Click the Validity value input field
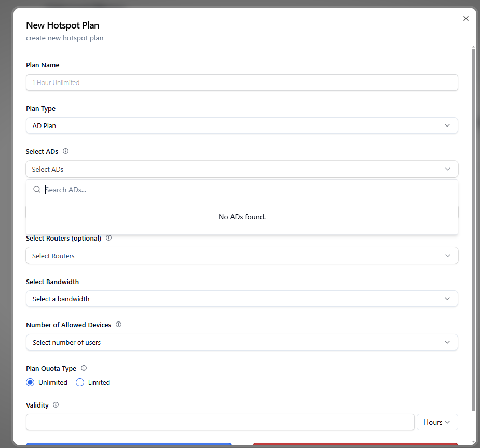480x448 pixels. click(220, 422)
